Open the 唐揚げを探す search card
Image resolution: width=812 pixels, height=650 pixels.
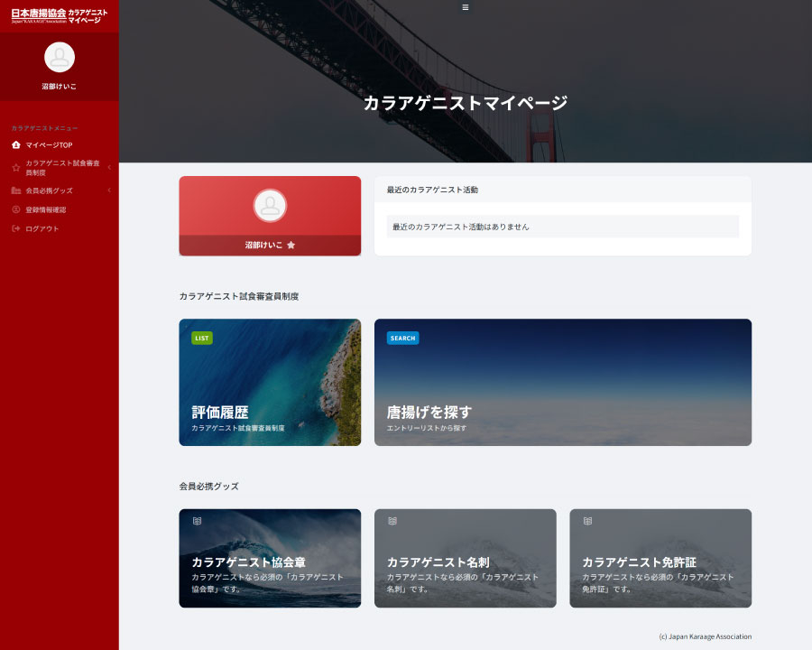[x=562, y=382]
